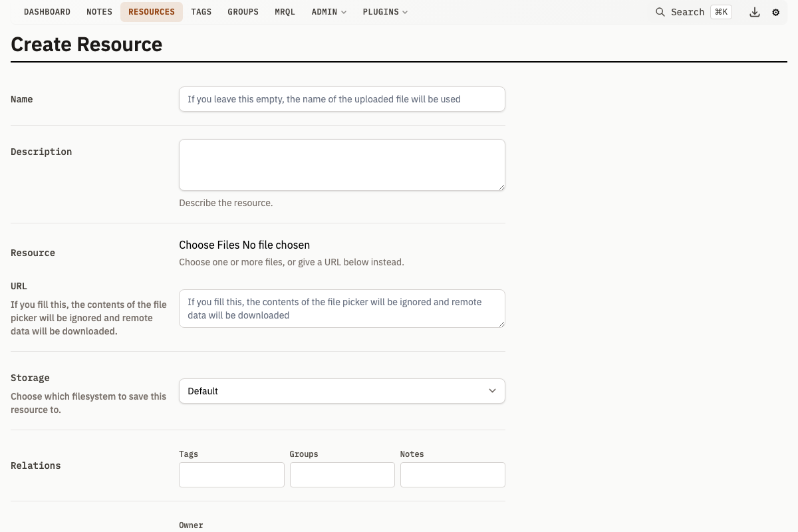The height and width of the screenshot is (532, 798).
Task: Expand the Plugins menu
Action: coord(385,12)
